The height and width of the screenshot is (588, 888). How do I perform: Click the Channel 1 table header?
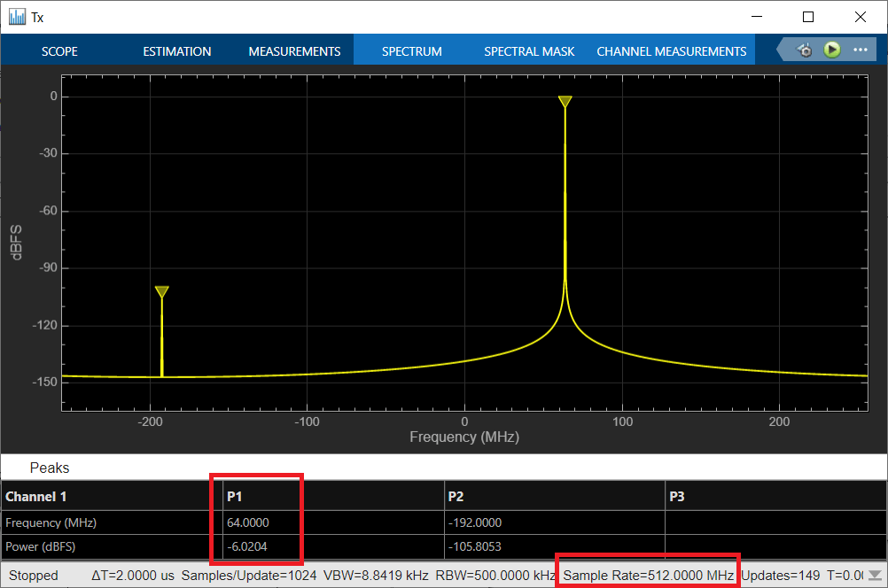(x=35, y=496)
